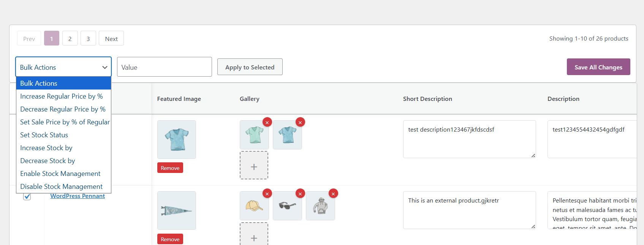
Task: Click the bulk Value input field
Action: (164, 67)
